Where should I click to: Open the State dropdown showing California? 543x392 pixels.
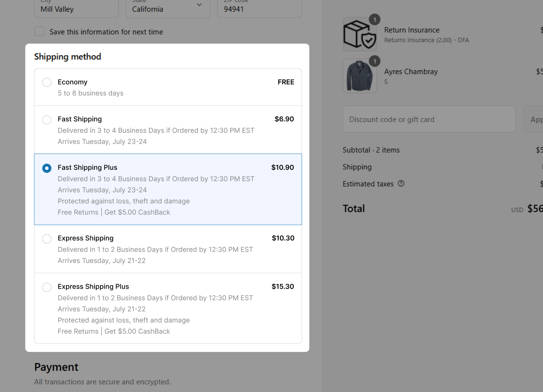click(168, 8)
